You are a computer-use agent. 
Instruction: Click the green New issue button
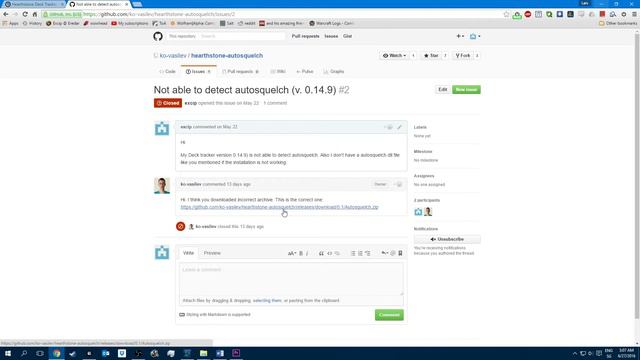pyautogui.click(x=466, y=89)
